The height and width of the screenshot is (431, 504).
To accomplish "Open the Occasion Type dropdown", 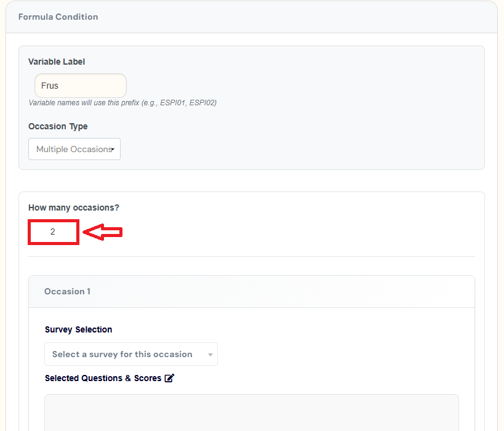I will [74, 149].
